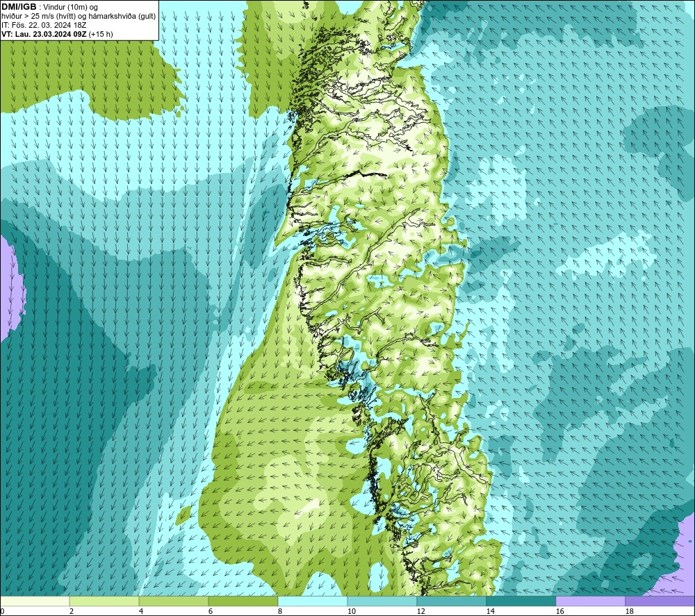Click the '(+15 h)' forecast offset text
695x616 pixels.
[101, 34]
